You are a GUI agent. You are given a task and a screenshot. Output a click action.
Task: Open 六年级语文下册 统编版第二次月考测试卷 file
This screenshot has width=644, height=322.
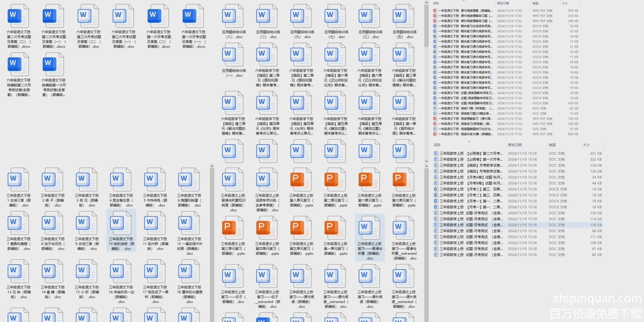tap(19, 67)
